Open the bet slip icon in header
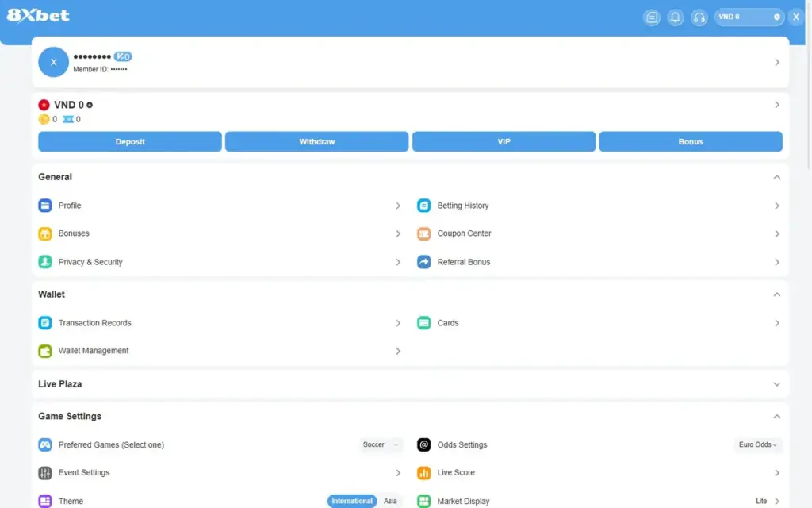 (x=652, y=17)
